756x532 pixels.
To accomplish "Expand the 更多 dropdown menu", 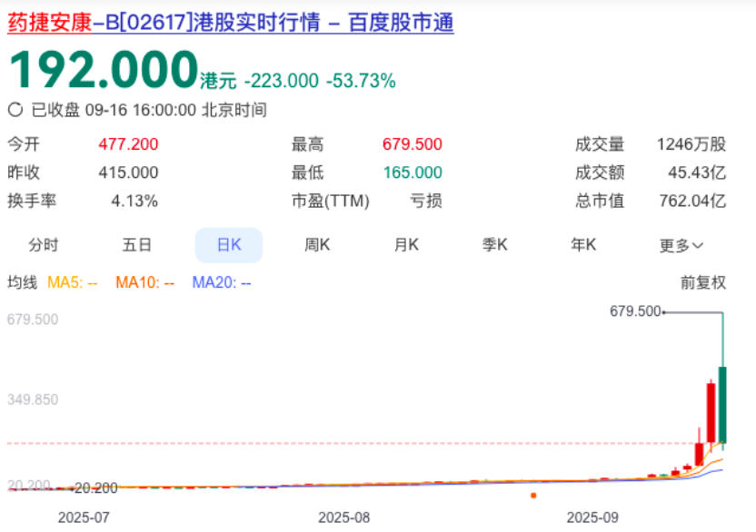I will pyautogui.click(x=681, y=245).
